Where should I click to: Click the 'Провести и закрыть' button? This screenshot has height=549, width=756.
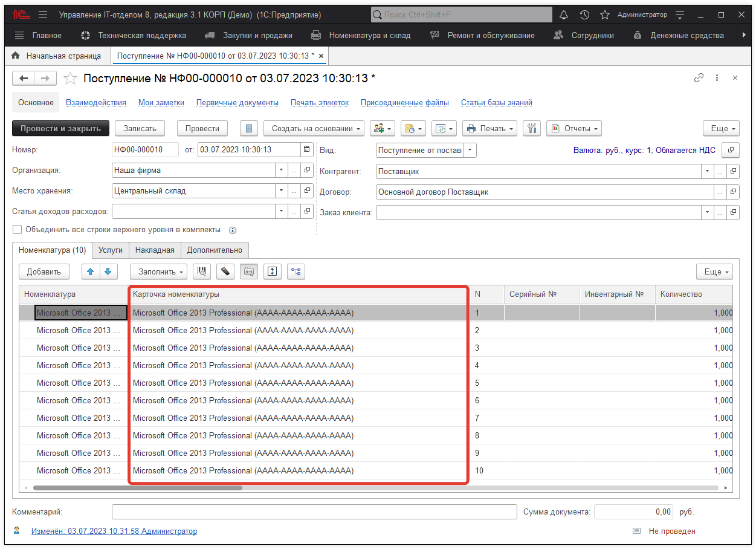60,128
